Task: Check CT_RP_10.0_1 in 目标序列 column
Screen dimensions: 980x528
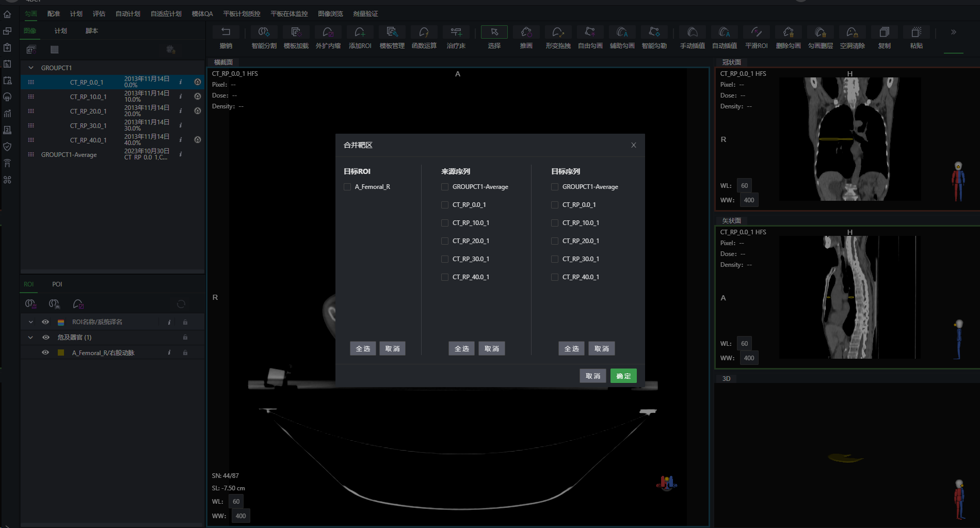Action: point(555,223)
